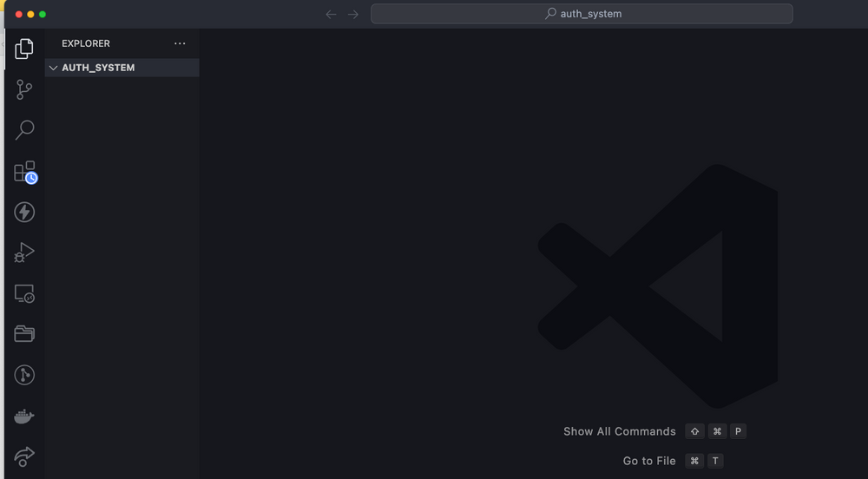Open the Git Graph circle icon

[24, 375]
